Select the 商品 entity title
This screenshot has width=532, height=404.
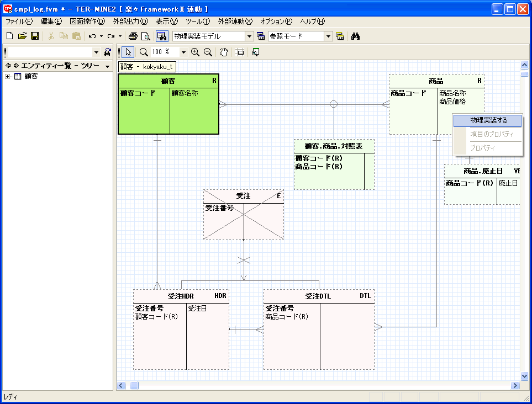point(436,81)
